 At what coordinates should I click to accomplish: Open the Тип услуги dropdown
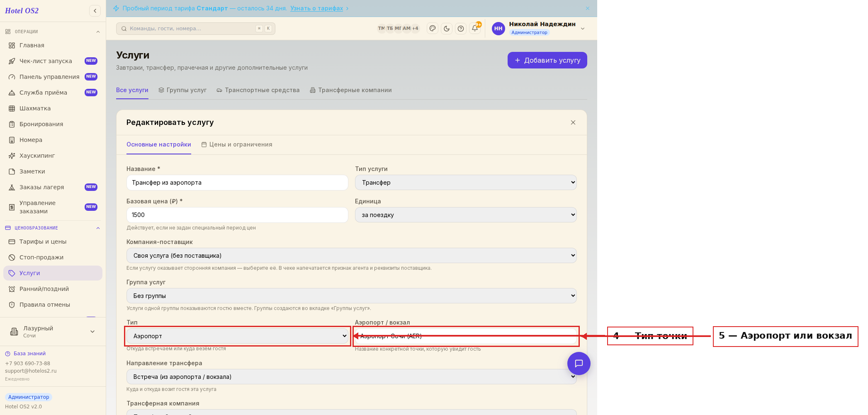click(x=466, y=183)
